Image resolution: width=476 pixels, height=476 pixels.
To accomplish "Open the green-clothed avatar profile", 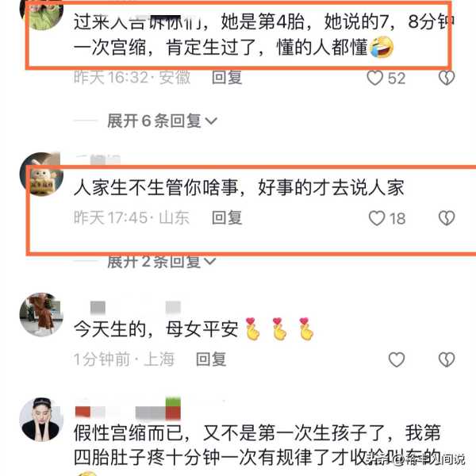I will tap(41, 12).
